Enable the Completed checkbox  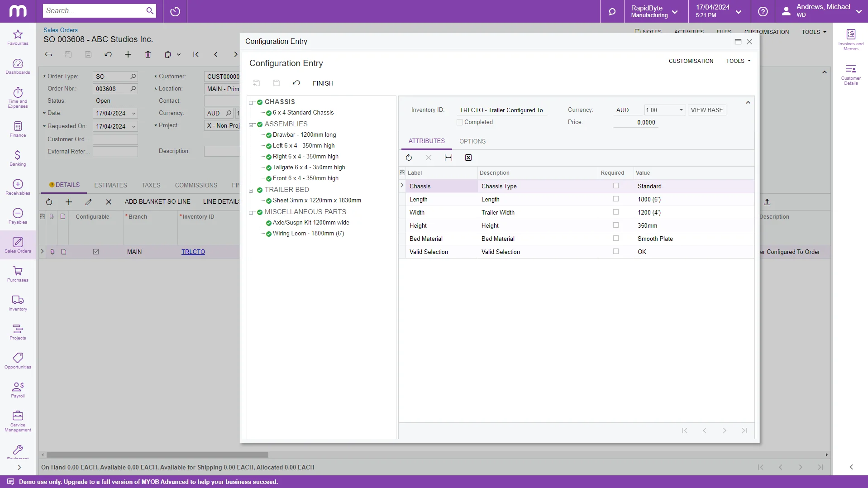[460, 122]
